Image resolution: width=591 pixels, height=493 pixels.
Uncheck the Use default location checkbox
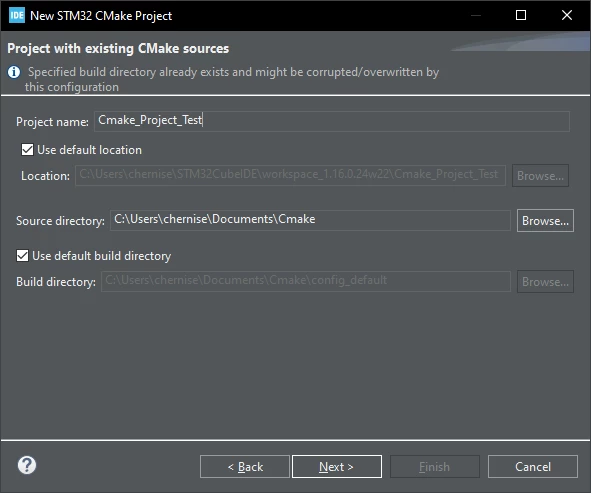28,150
